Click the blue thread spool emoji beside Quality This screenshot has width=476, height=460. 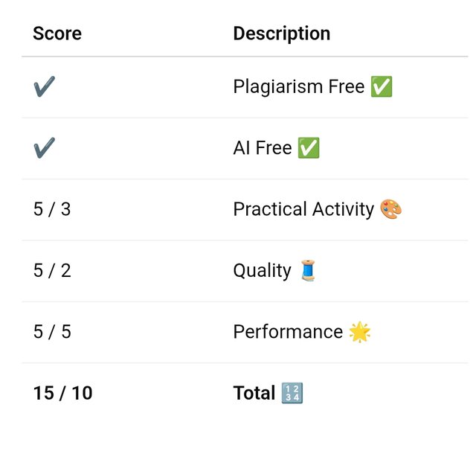pyautogui.click(x=308, y=270)
